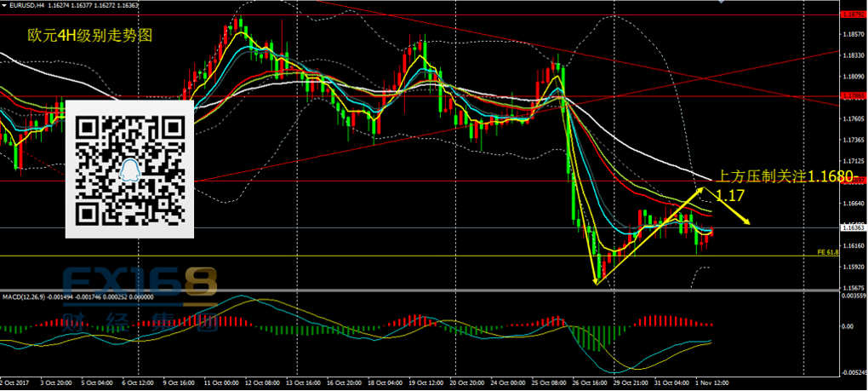The image size is (868, 391).
Task: Click the MACD 0.00 zero-level scale label
Action: (848, 325)
